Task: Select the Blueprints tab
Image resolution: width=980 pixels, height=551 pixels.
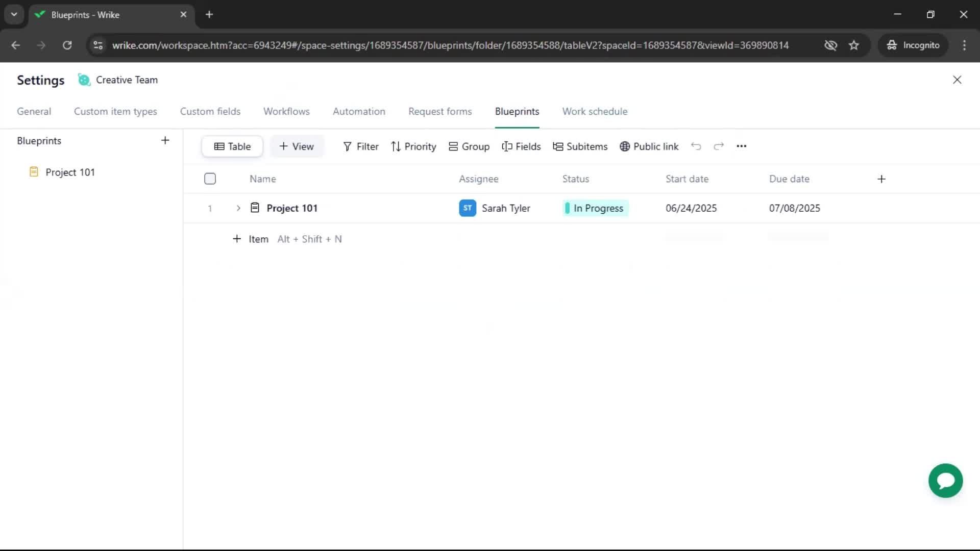Action: click(x=517, y=111)
